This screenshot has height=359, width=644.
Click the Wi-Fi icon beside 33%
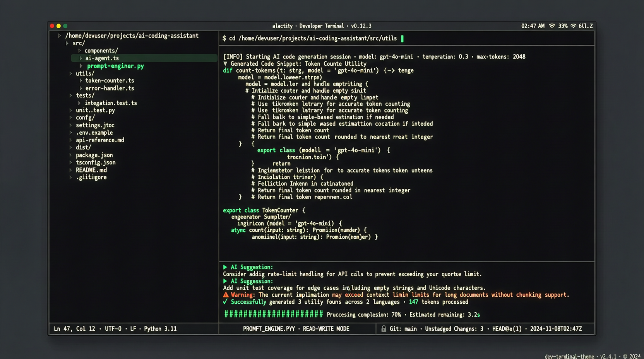pos(552,26)
